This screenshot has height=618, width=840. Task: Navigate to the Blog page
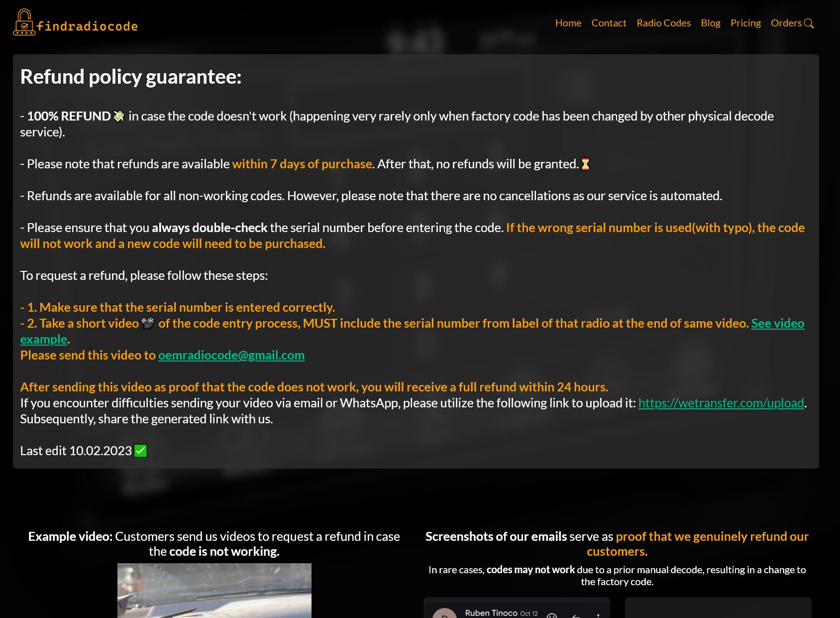711,23
